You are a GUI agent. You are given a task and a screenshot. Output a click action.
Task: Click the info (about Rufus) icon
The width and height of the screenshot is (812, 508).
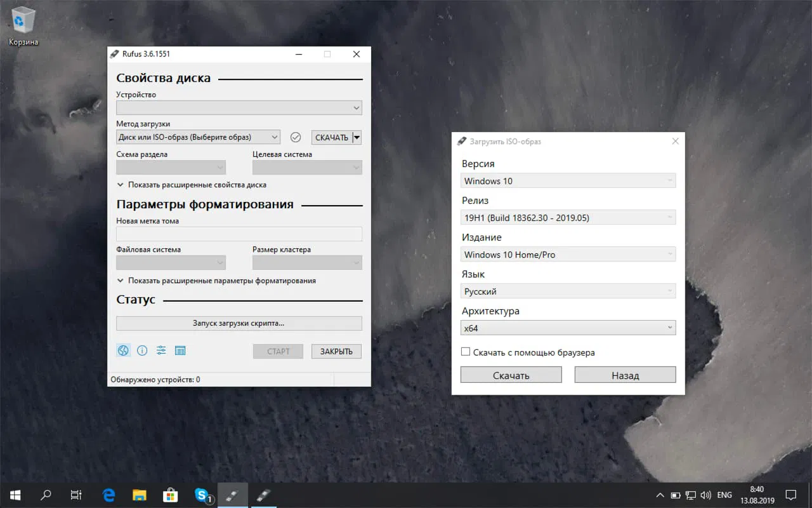pyautogui.click(x=142, y=350)
